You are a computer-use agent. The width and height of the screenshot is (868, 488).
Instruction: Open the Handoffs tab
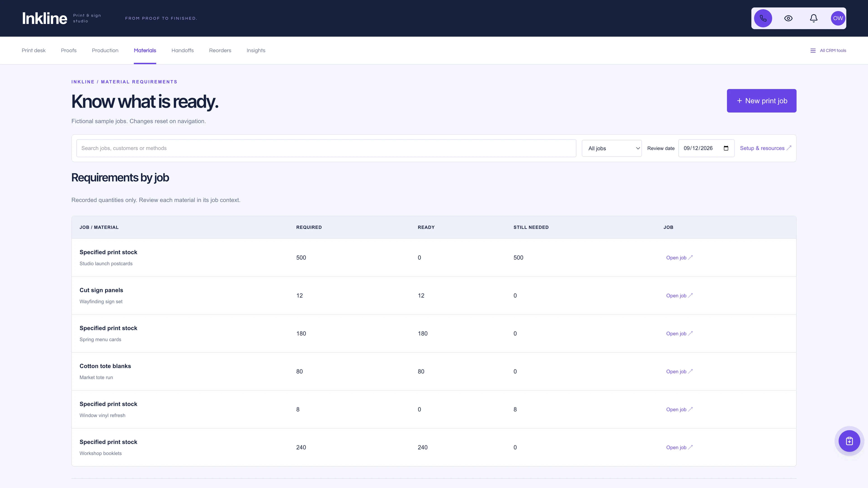[x=182, y=51]
